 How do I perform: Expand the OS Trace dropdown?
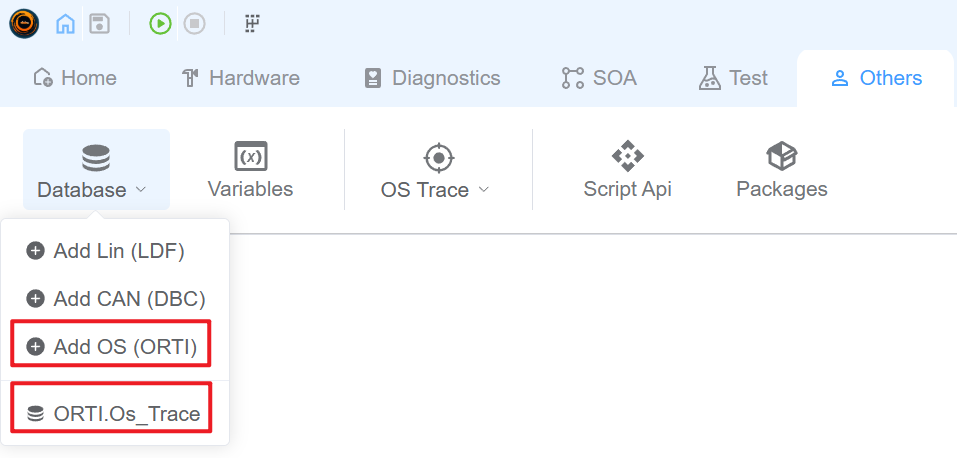437,170
